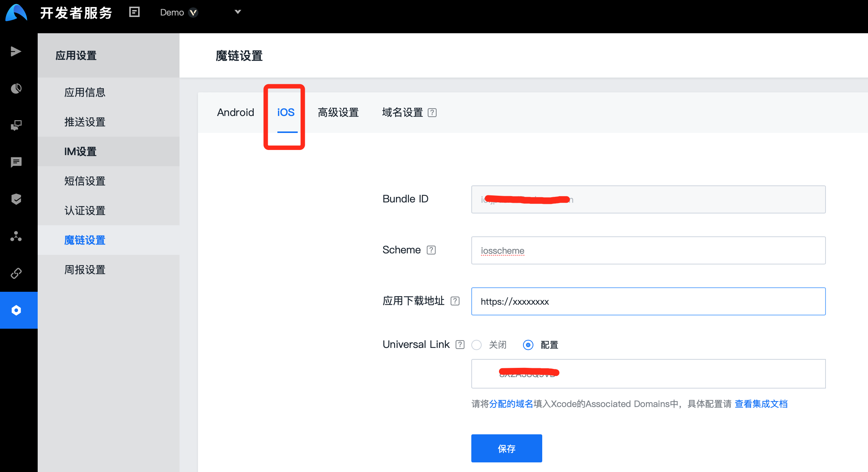The height and width of the screenshot is (472, 868).
Task: Click the chat message bubble icon
Action: [16, 162]
